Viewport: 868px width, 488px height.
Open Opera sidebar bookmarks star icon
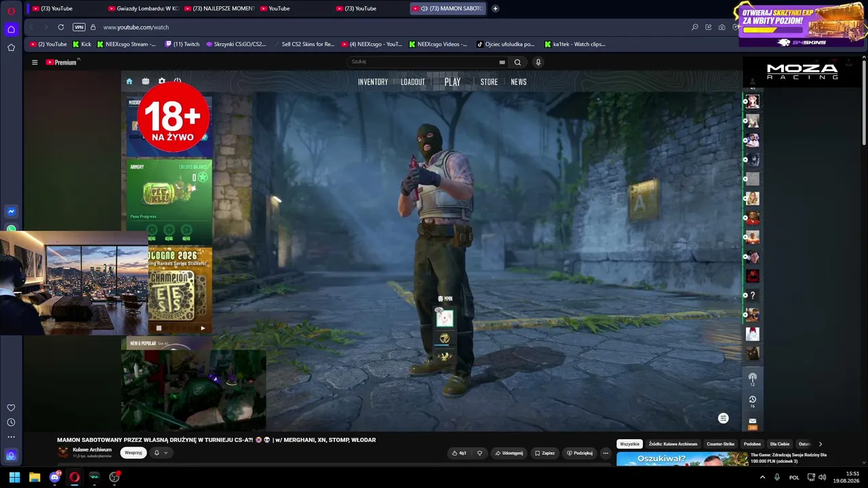coord(11,47)
